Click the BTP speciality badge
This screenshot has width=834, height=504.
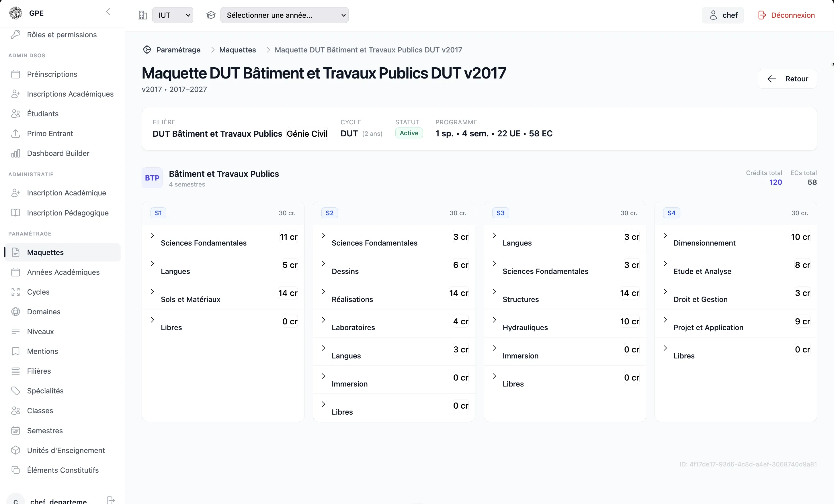pyautogui.click(x=152, y=178)
